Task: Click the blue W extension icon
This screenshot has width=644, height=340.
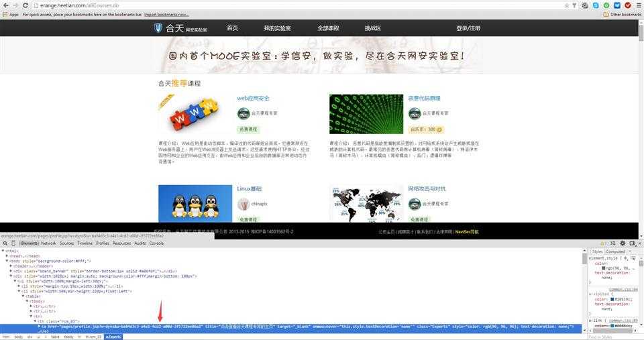Action: pos(617,5)
